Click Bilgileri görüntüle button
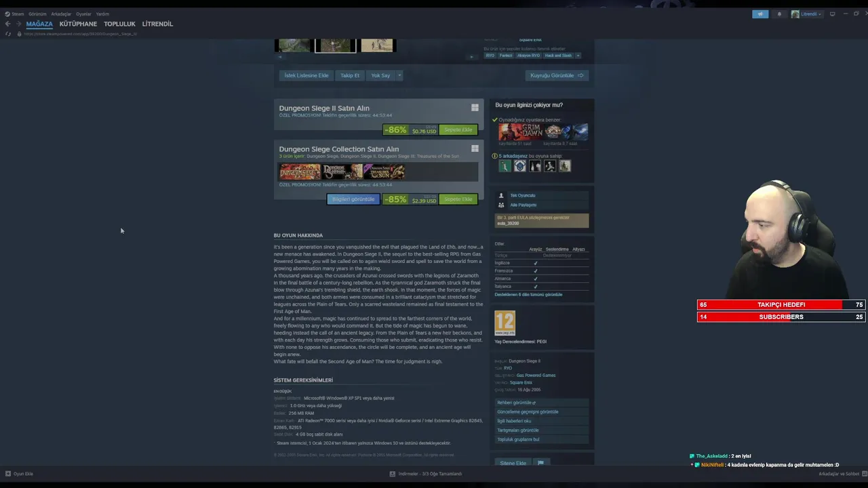This screenshot has height=488, width=868. tap(353, 199)
